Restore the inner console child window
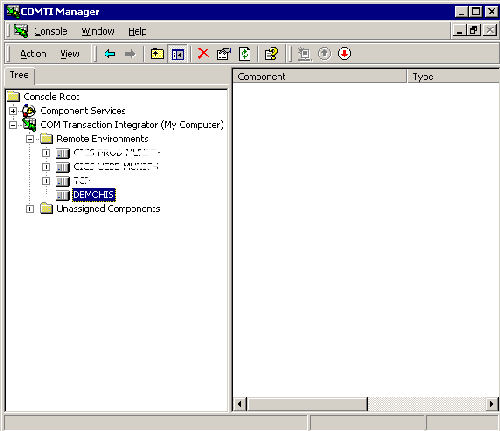The width and height of the screenshot is (500, 431). point(474,31)
